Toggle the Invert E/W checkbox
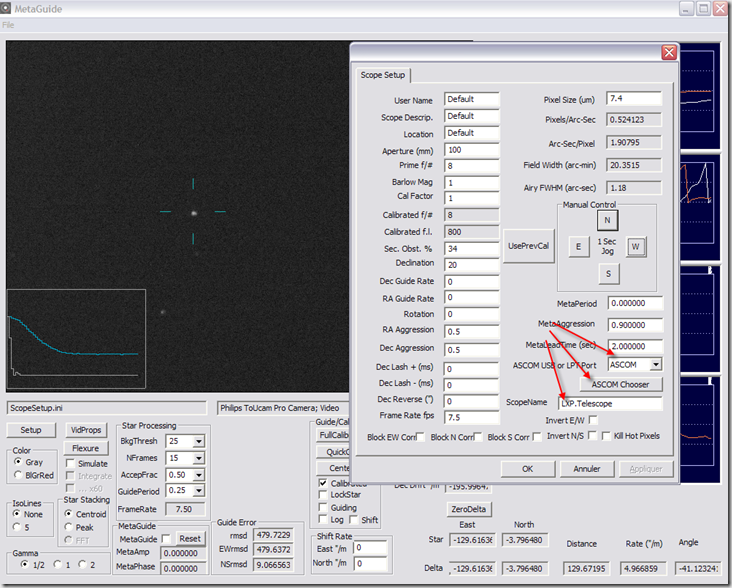Screen dimensions: 732x588 coord(593,420)
